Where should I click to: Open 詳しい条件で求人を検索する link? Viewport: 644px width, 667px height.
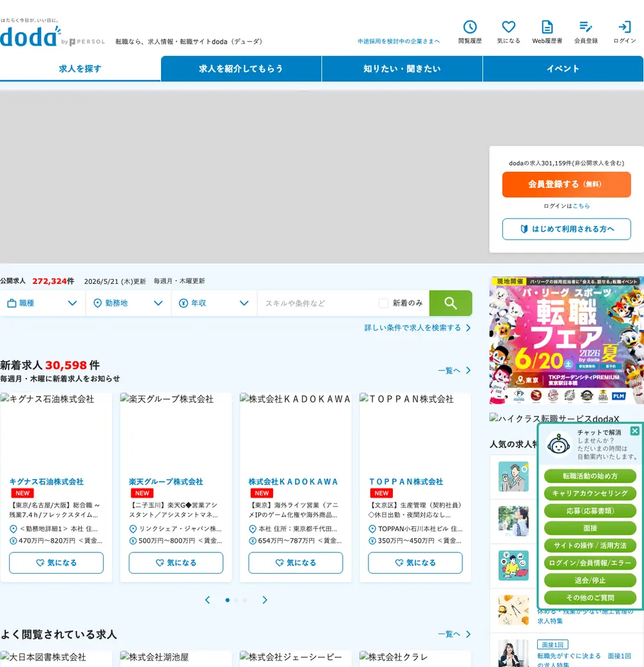[417, 328]
